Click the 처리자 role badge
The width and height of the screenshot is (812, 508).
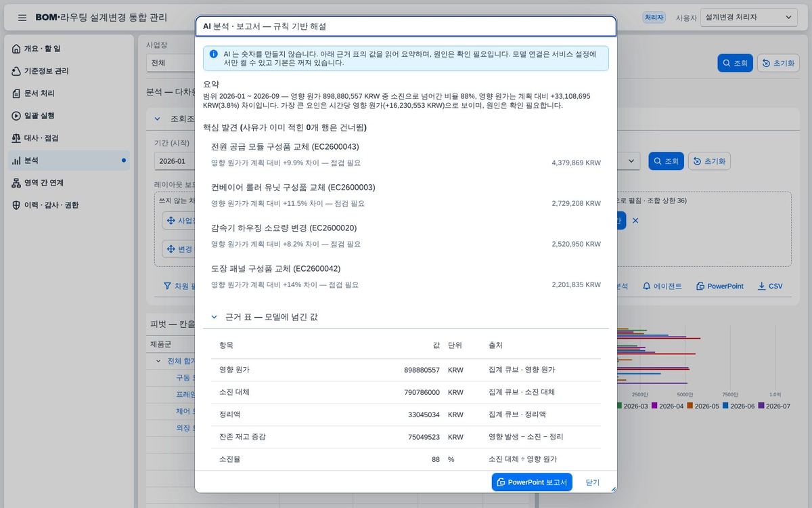(x=654, y=18)
